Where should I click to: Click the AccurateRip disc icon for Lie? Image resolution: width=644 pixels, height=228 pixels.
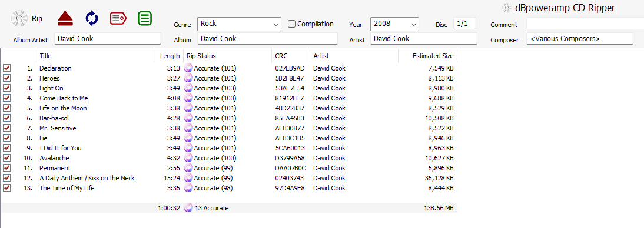[x=188, y=138]
